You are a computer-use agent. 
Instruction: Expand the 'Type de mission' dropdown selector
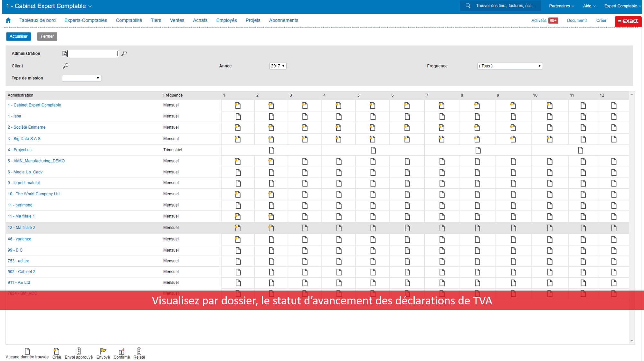pos(81,78)
